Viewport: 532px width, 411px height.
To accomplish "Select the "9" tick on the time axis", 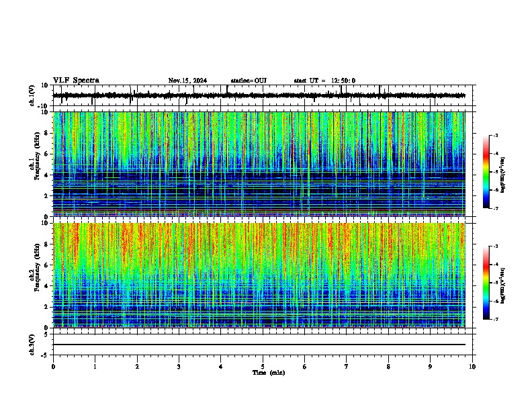I will click(430, 367).
